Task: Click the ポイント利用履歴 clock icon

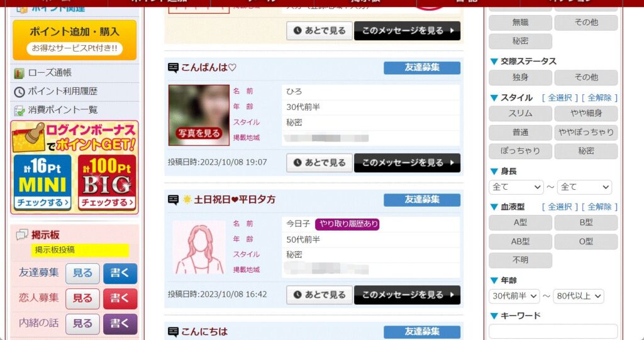Action: pos(19,92)
